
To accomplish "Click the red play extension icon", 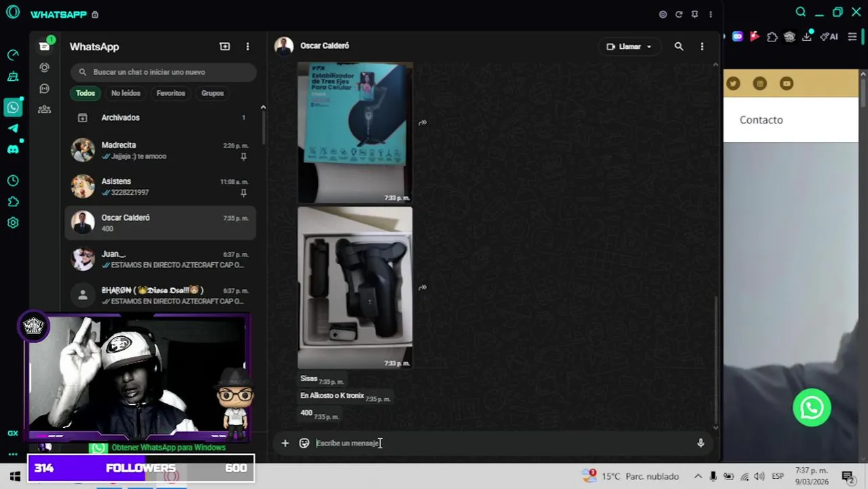I will pyautogui.click(x=755, y=37).
